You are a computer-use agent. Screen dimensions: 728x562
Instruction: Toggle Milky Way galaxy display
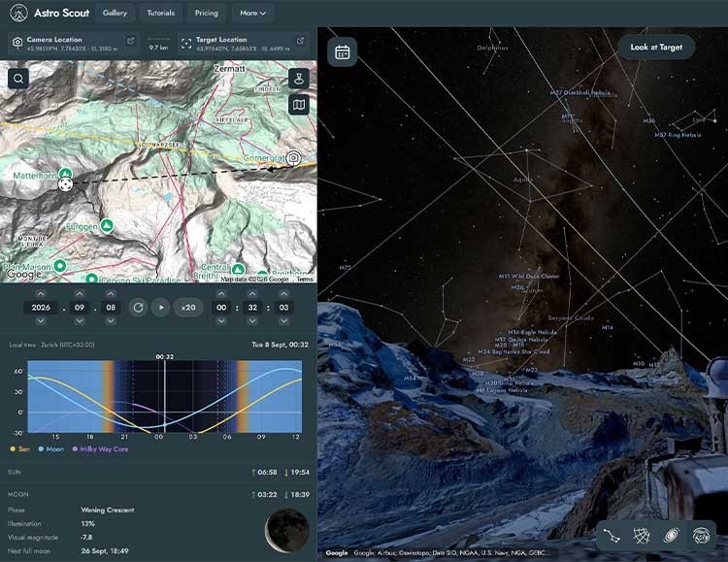(x=671, y=536)
